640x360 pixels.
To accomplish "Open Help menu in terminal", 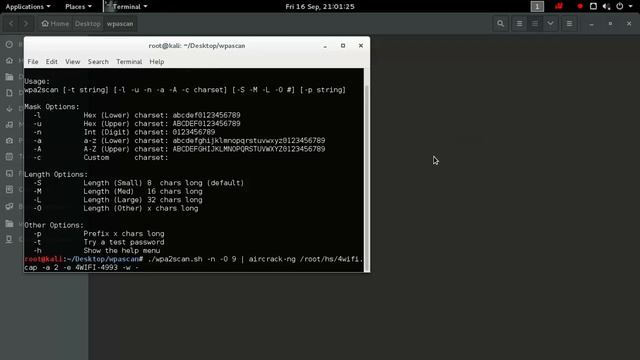I will [157, 62].
